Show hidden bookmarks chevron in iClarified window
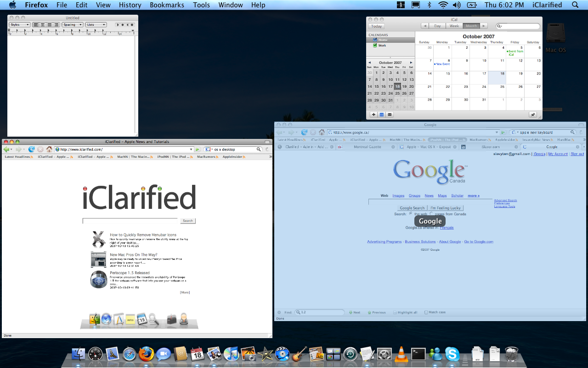Screen dimensions: 588x368 (270, 157)
